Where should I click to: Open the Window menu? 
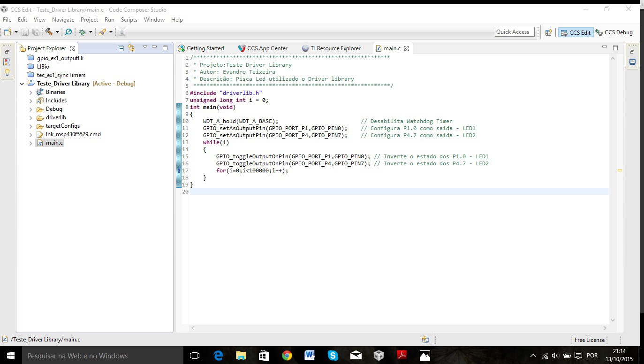coord(154,20)
